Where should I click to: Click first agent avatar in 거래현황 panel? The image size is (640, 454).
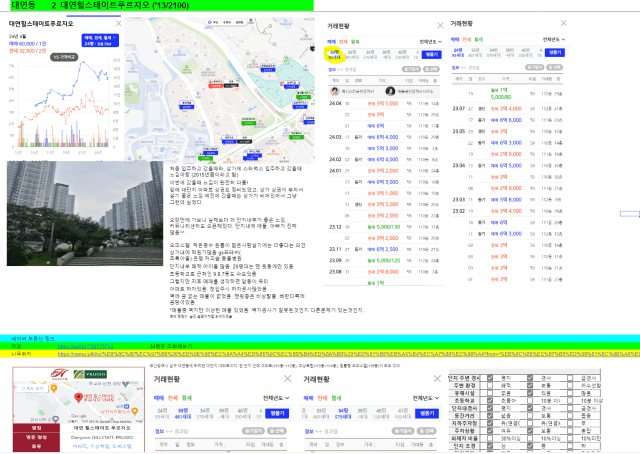[x=335, y=91]
